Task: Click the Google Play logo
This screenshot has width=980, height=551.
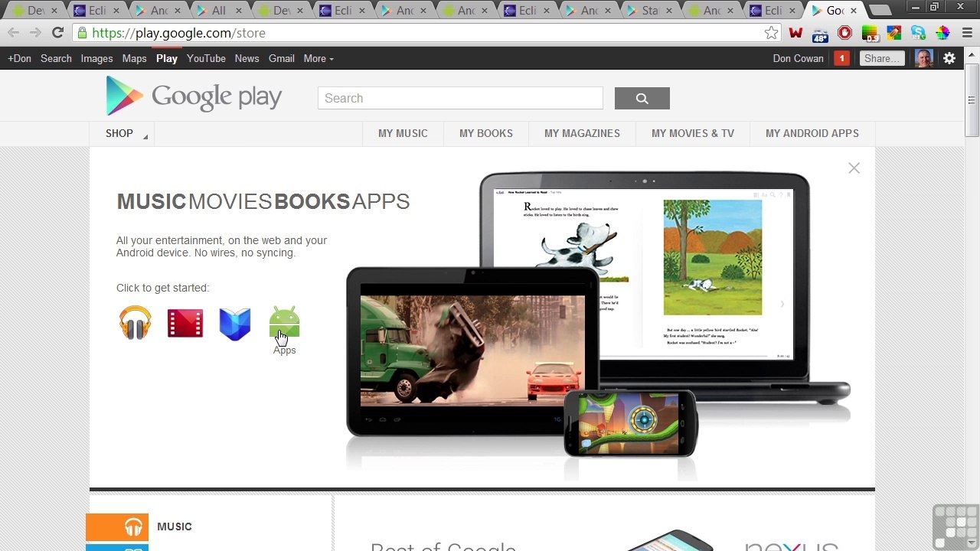Action: (194, 96)
